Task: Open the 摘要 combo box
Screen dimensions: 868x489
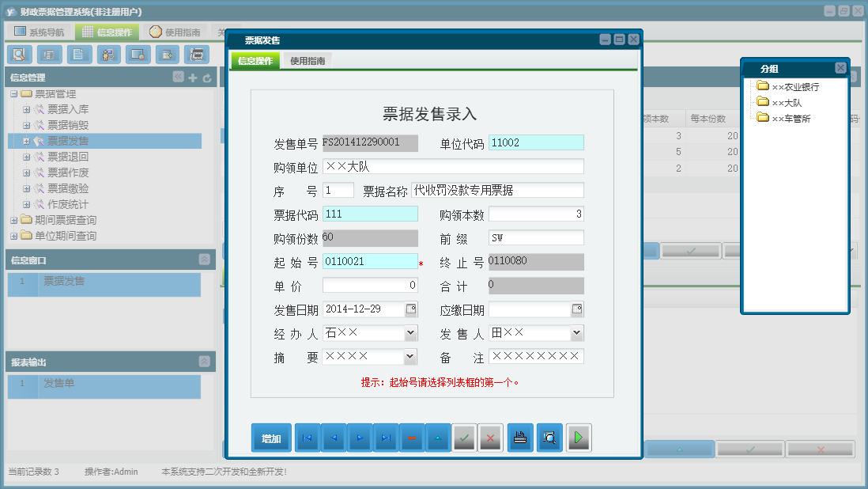Action: [410, 357]
